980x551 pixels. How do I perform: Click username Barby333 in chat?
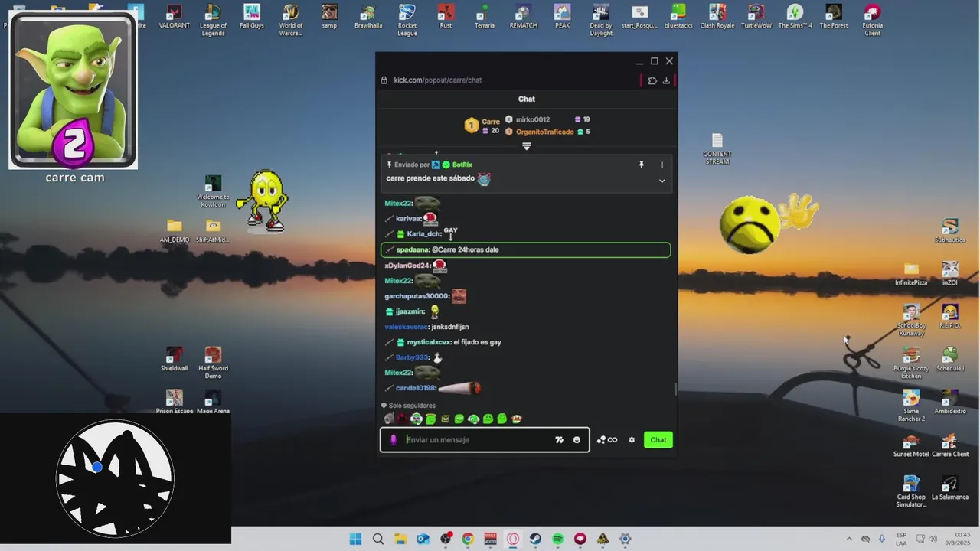click(412, 357)
